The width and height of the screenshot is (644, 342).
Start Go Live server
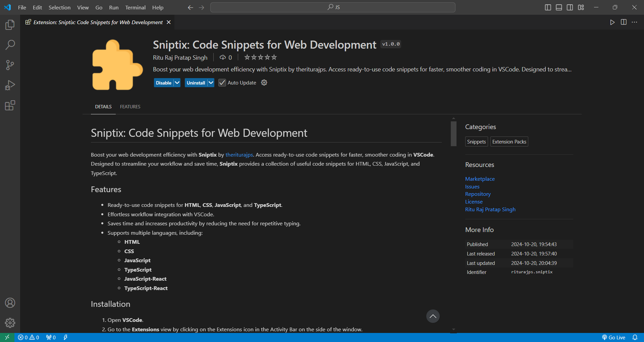click(614, 337)
